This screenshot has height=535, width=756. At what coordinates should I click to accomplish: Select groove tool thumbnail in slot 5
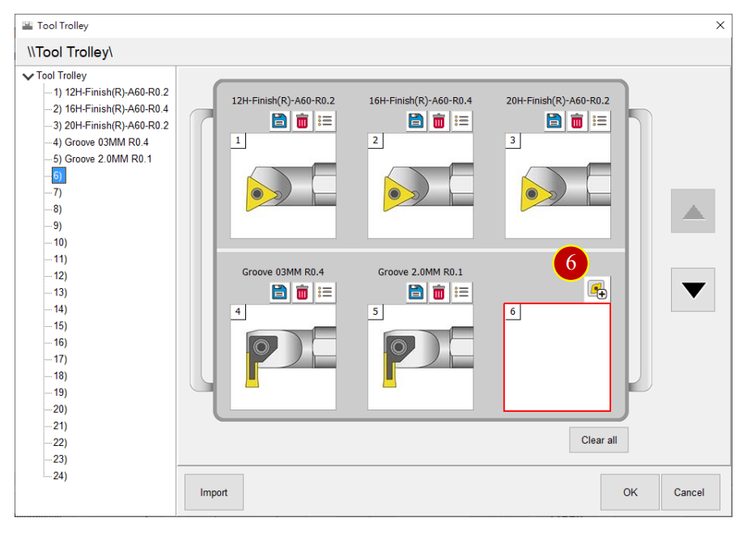click(420, 358)
